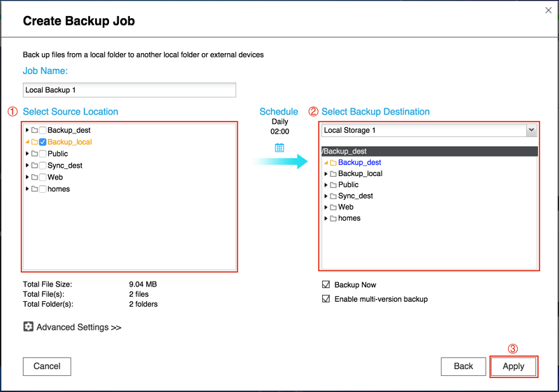
Task: Expand the Backup_dest source folder arrow
Action: 27,130
